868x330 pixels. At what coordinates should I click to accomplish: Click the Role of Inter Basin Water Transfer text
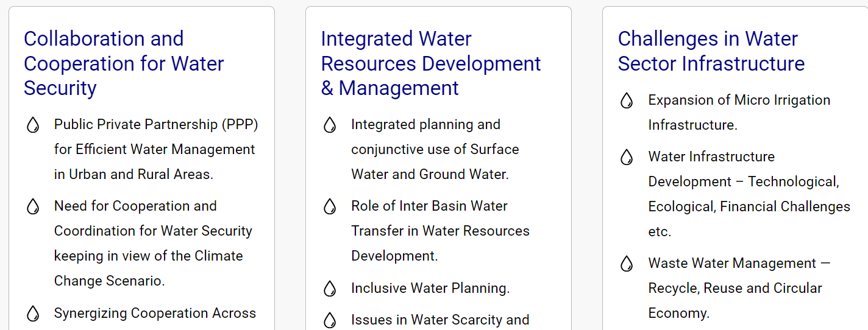441,231
